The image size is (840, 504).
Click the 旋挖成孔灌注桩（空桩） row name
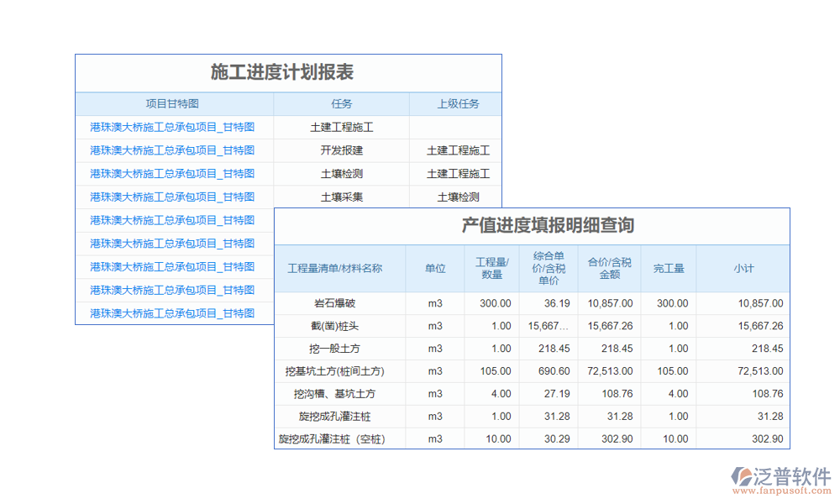click(x=332, y=438)
